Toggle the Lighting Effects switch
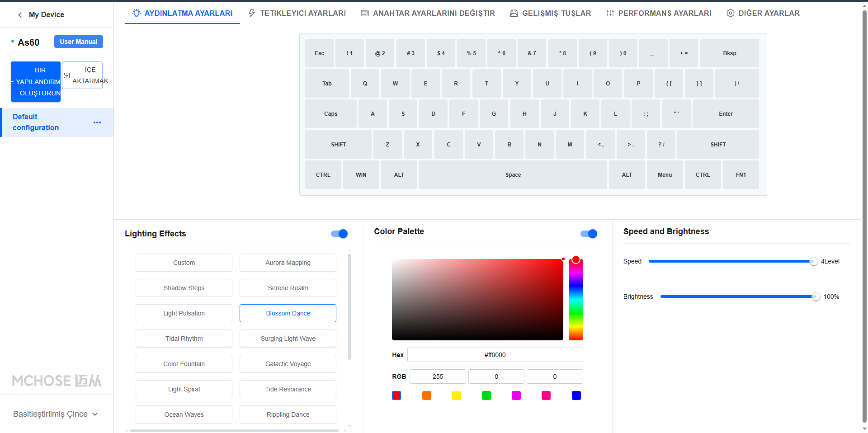Image resolution: width=868 pixels, height=433 pixels. click(x=339, y=234)
